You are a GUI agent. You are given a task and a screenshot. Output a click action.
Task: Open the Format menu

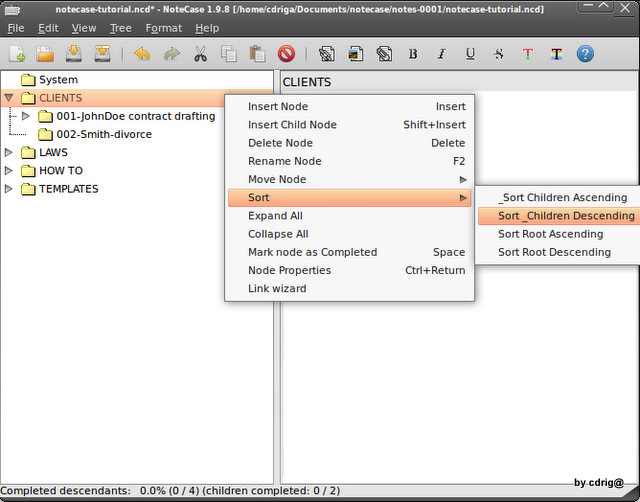(164, 28)
